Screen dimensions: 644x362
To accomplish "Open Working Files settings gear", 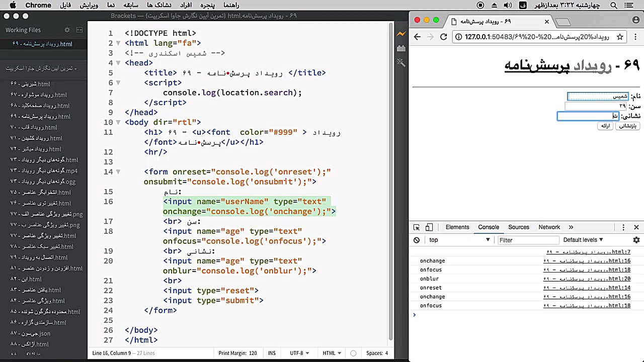I will [67, 30].
